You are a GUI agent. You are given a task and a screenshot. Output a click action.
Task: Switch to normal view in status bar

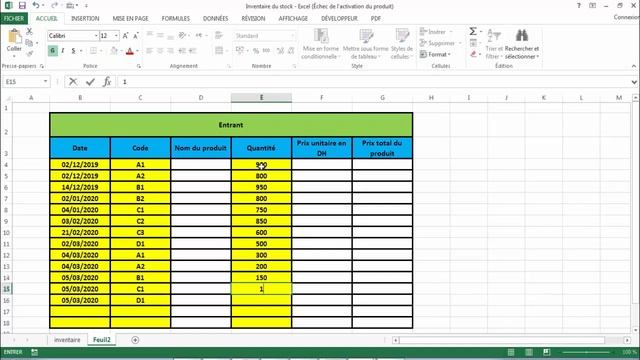[x=511, y=352]
